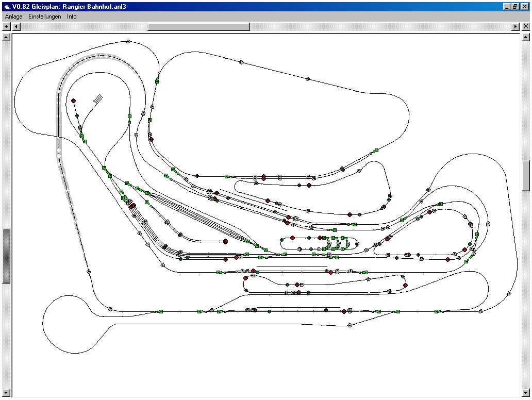
Task: Open the Einstellungen menu
Action: (44, 16)
